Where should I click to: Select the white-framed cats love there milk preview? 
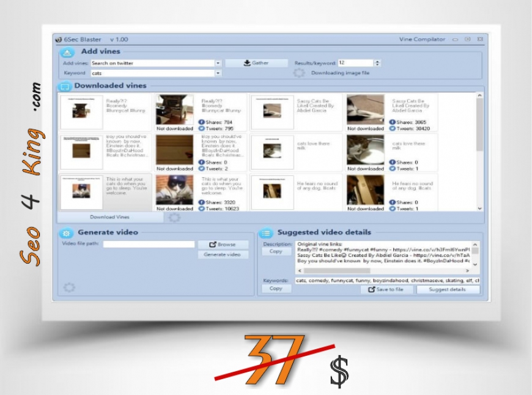click(272, 152)
